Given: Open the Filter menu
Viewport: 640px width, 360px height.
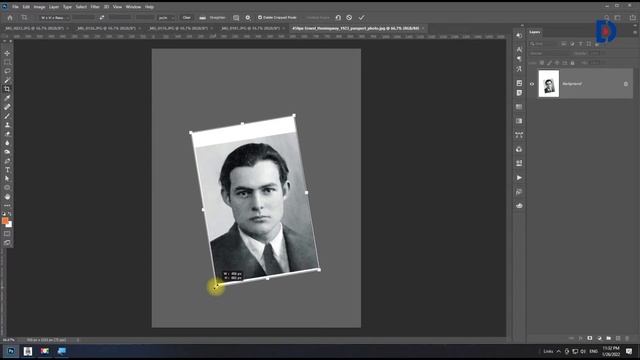Looking at the screenshot, I should point(95,7).
